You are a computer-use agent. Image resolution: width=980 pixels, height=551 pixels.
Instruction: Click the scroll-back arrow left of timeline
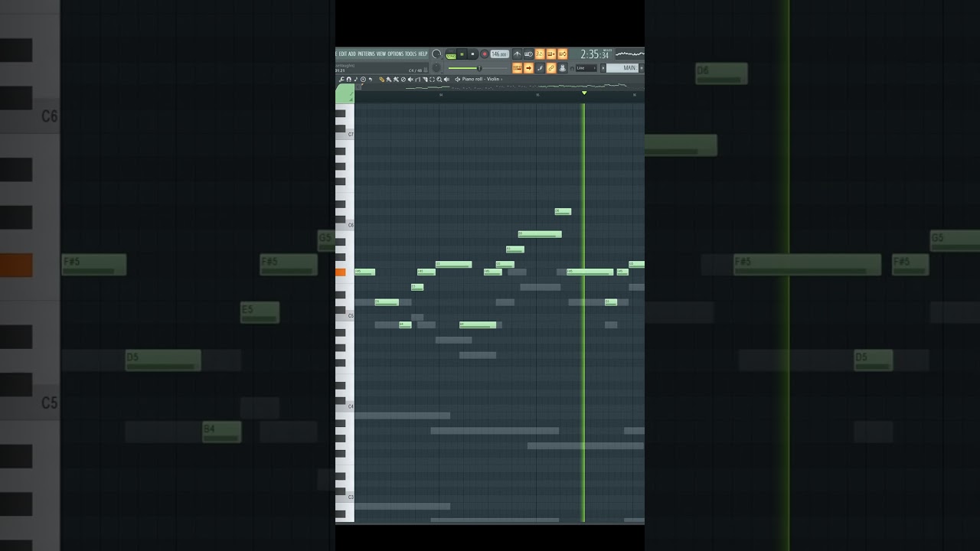(358, 86)
